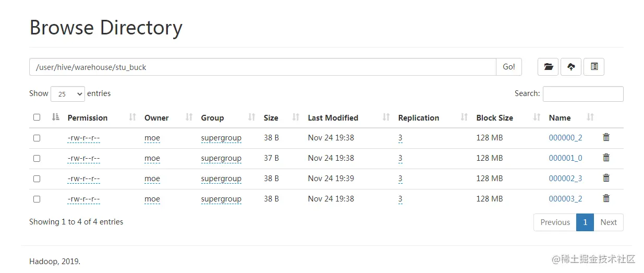Screen dimensions: 644x273
Task: Delete file 000001_0 with trash icon
Action: tap(606, 158)
